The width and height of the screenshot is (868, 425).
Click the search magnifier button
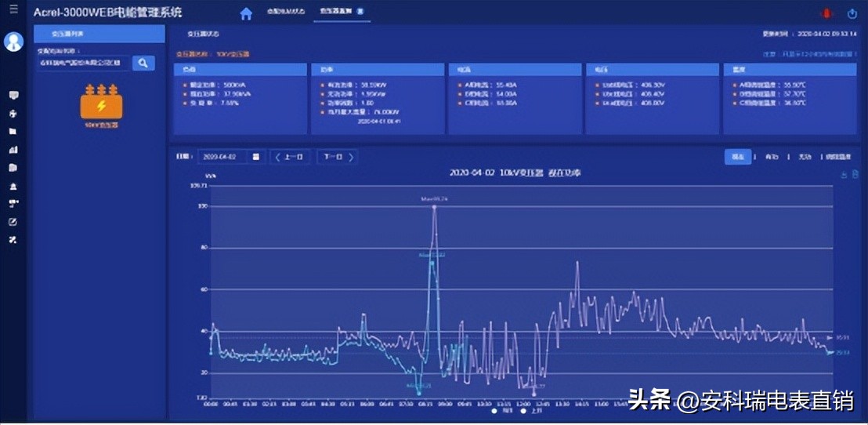[143, 63]
